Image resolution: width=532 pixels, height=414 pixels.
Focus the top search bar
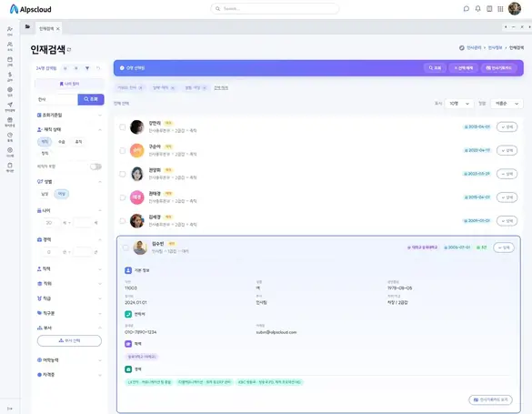click(x=275, y=9)
